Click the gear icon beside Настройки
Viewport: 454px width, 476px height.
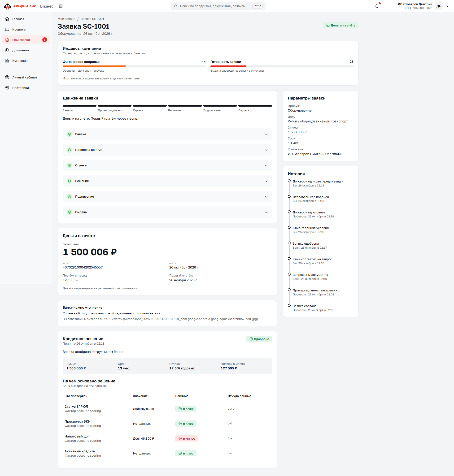tap(7, 88)
